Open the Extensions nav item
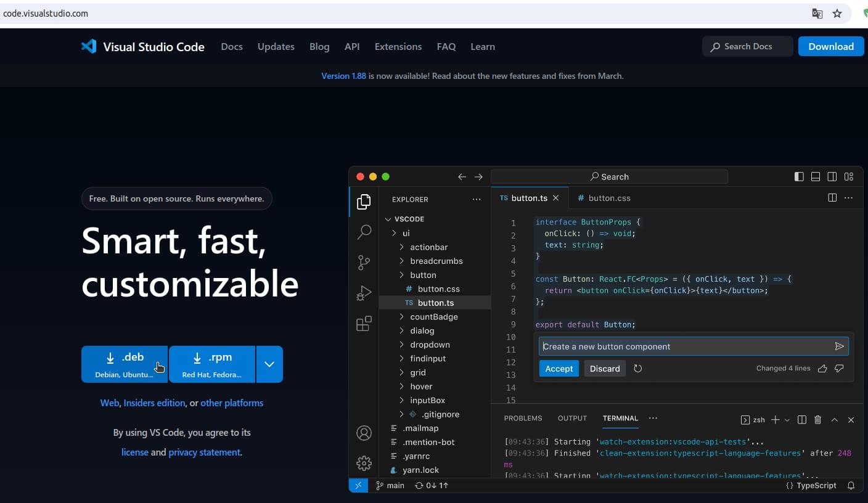 pos(398,46)
